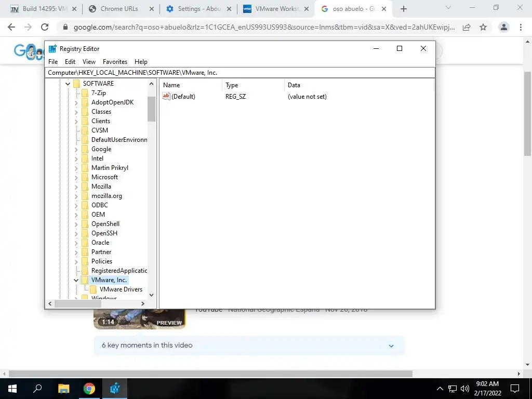This screenshot has width=532, height=399.
Task: Expand the Classes key
Action: [x=76, y=112]
